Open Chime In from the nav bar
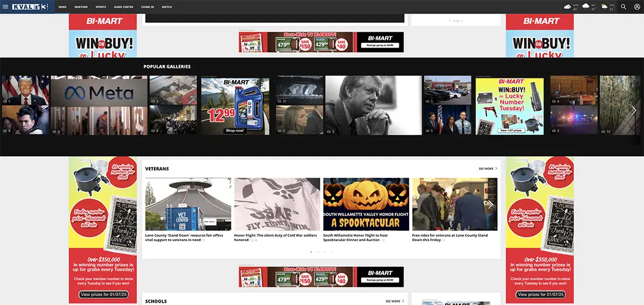 (148, 7)
